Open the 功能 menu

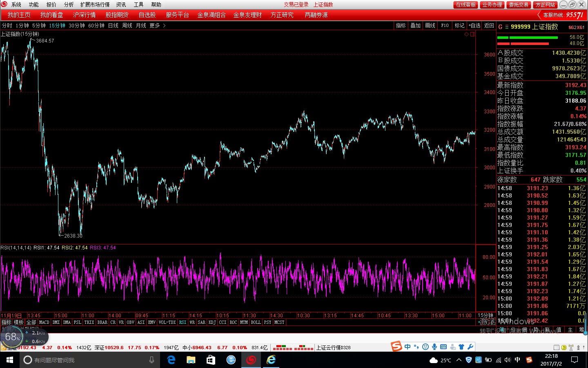point(33,4)
